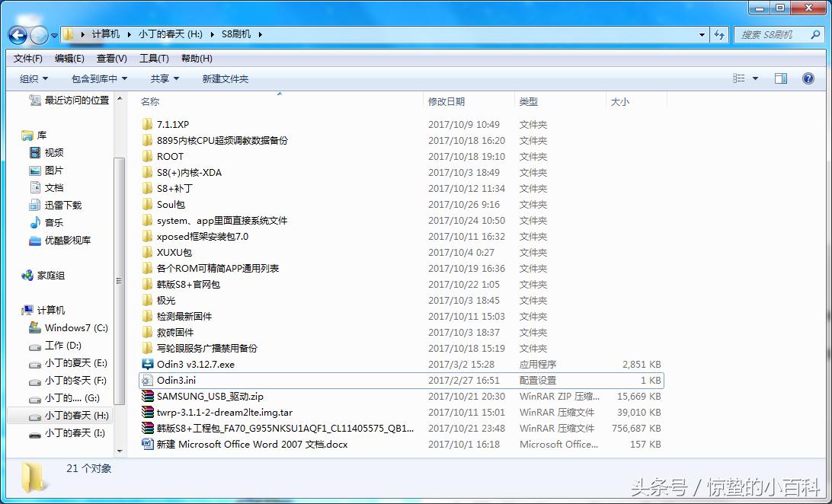This screenshot has width=832, height=504.
Task: Refresh the current folder view
Action: click(720, 34)
